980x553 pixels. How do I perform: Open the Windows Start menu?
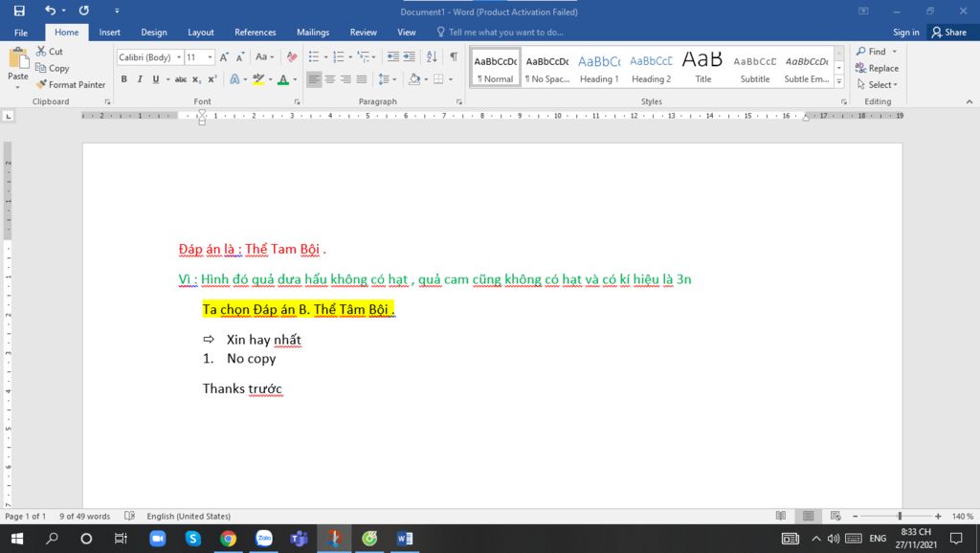tap(17, 538)
